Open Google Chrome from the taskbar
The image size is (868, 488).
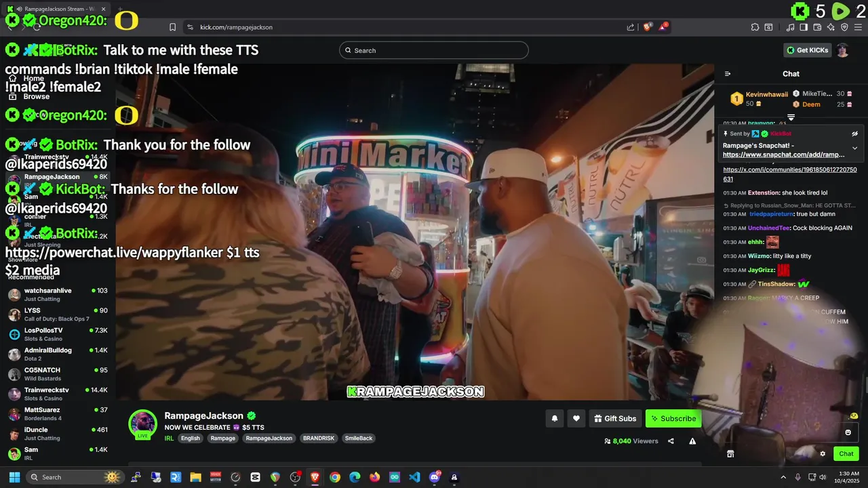tap(335, 477)
